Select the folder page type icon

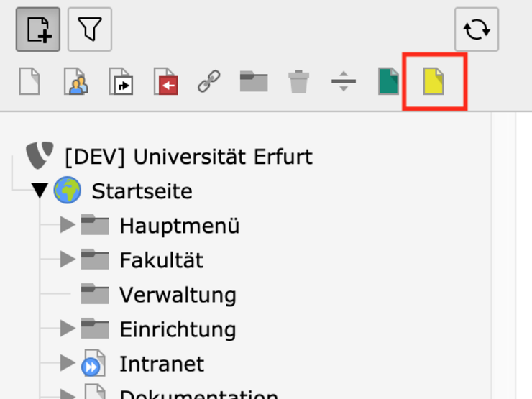(254, 81)
